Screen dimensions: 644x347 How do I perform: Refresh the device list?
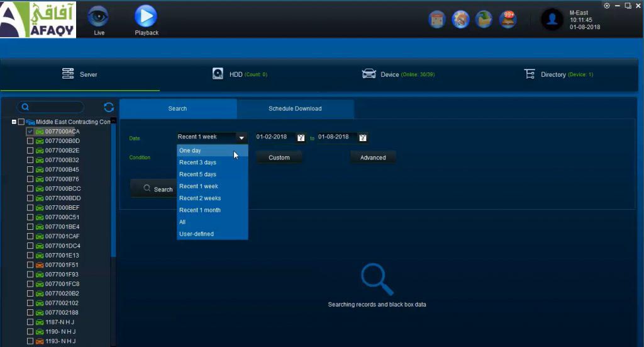click(x=108, y=107)
